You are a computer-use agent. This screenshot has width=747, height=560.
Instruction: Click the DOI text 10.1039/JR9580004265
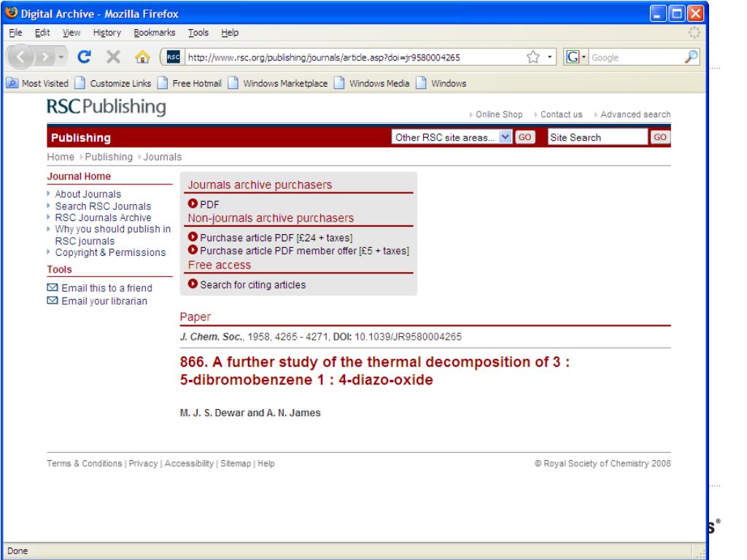click(x=409, y=337)
